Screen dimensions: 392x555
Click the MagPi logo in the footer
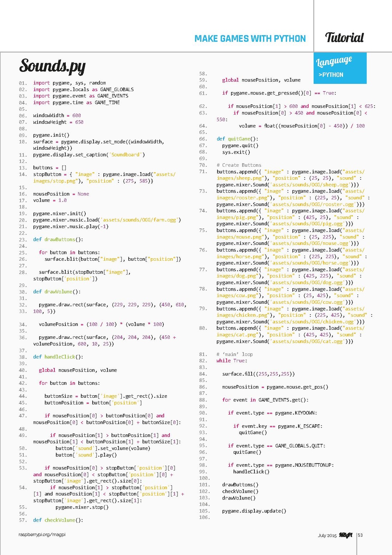click(346, 535)
